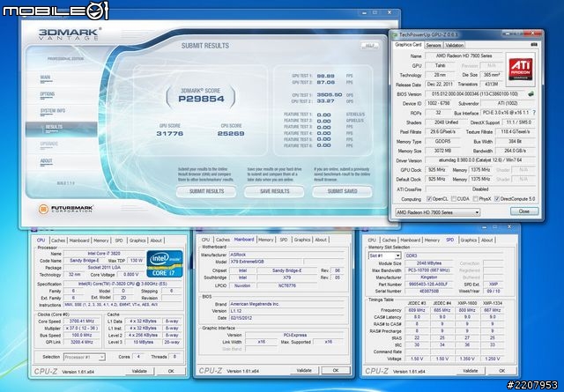Open the AMD Radeon HD 7900 Series dropdown
564x392 pixels.
click(x=438, y=212)
